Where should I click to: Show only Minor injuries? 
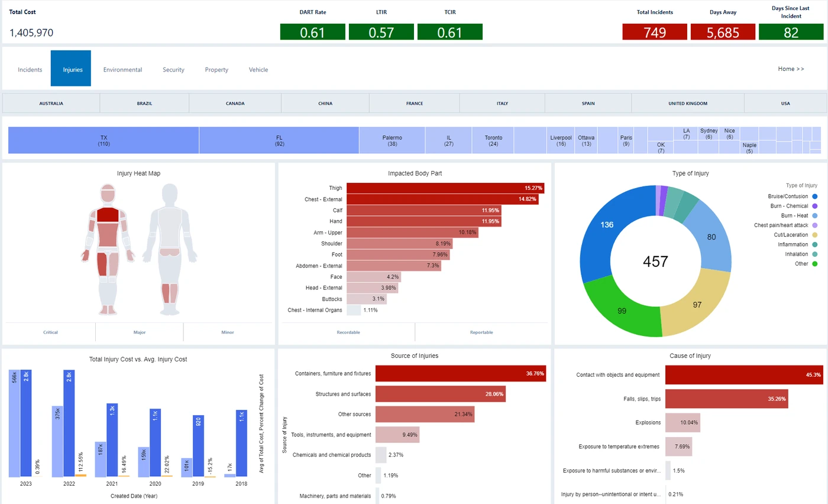coord(228,332)
